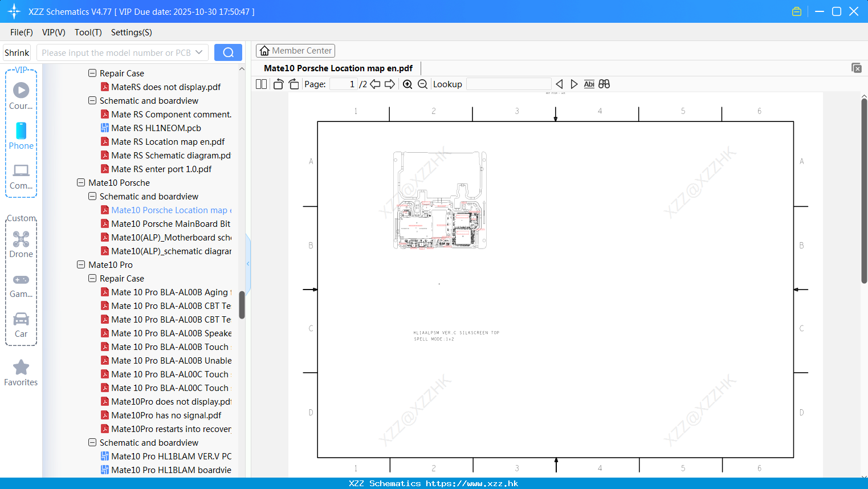
Task: Click the detach document icon at top right
Action: coord(857,68)
